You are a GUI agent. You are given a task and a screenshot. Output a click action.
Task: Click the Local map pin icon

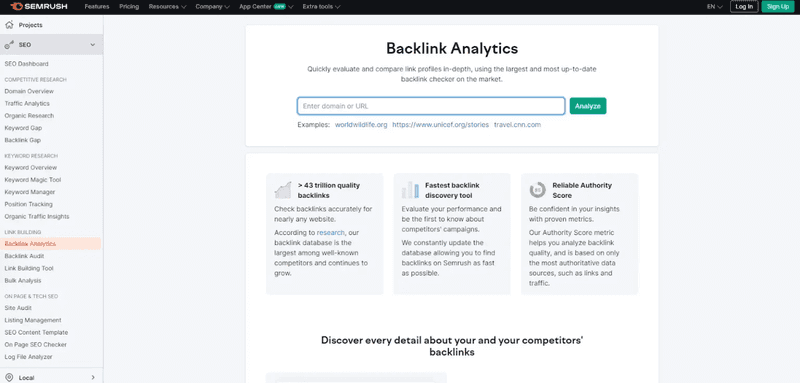(9, 377)
